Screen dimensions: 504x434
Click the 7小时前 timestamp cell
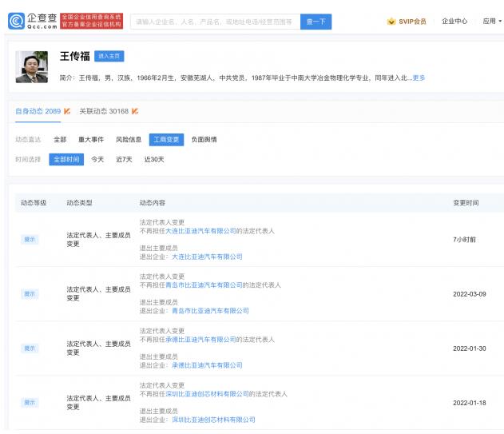pyautogui.click(x=465, y=239)
